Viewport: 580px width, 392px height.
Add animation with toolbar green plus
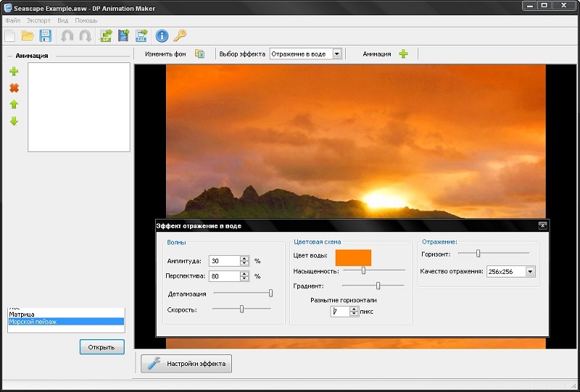pyautogui.click(x=404, y=54)
